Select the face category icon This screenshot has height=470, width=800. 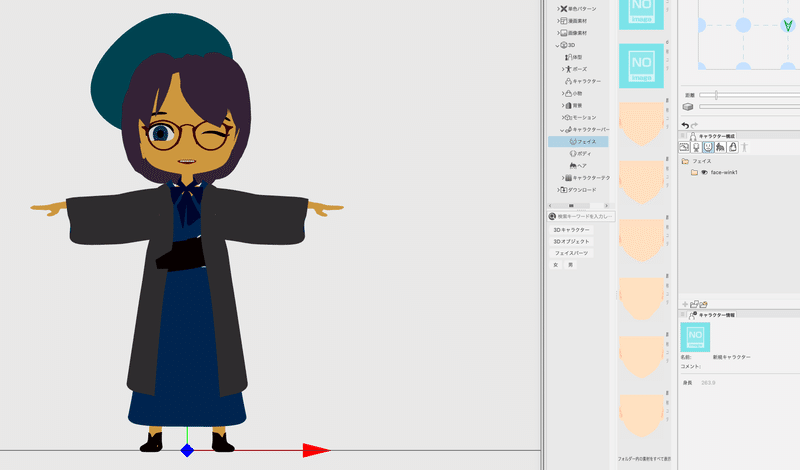pos(708,147)
